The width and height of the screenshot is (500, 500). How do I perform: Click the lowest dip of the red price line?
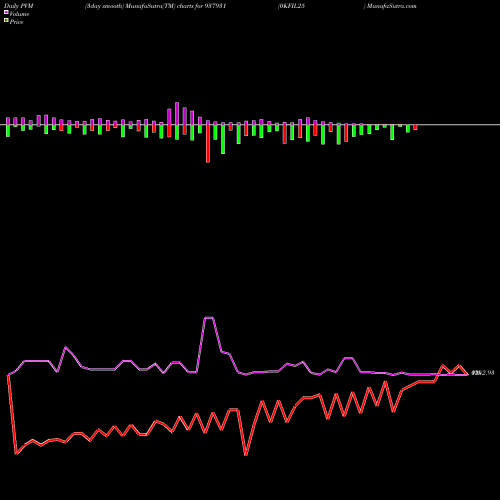click(246, 454)
